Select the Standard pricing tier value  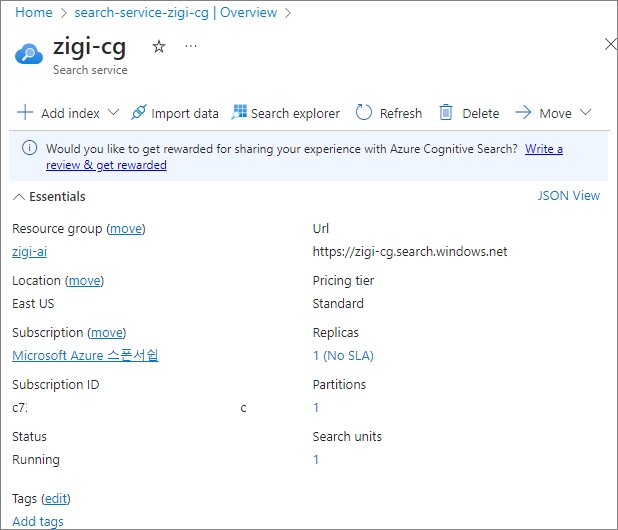(338, 303)
